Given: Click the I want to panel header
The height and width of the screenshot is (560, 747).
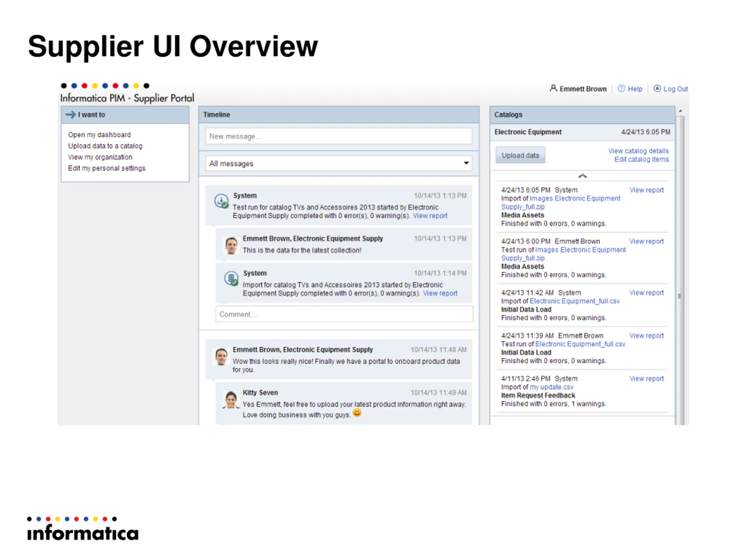Looking at the screenshot, I should (x=125, y=114).
